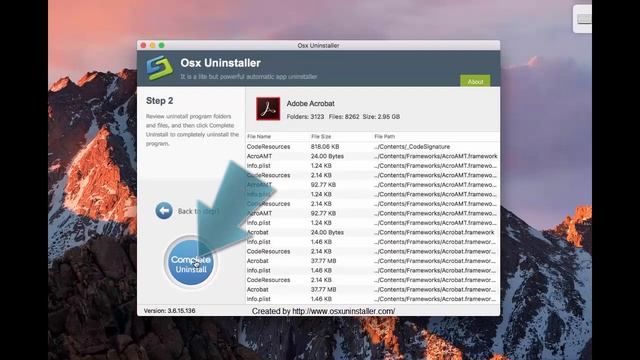Screen dimensions: 640x360
Task: Select the Acrobat row sized 24.00 Bytes
Action: click(x=372, y=232)
